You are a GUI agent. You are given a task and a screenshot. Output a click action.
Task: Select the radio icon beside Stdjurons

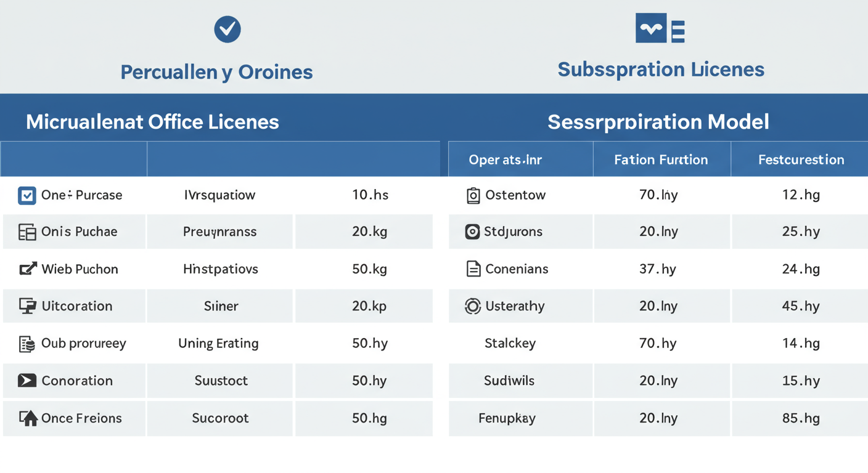[x=472, y=232]
